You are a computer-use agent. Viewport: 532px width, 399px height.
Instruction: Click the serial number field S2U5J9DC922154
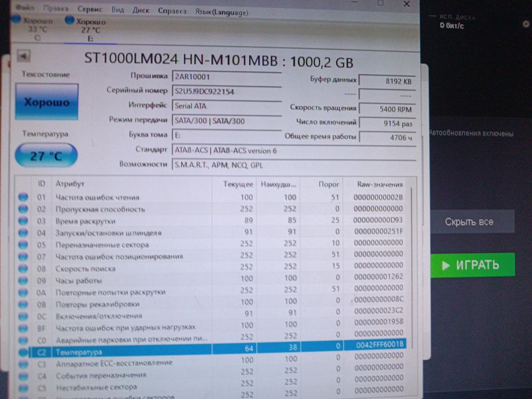(x=226, y=92)
